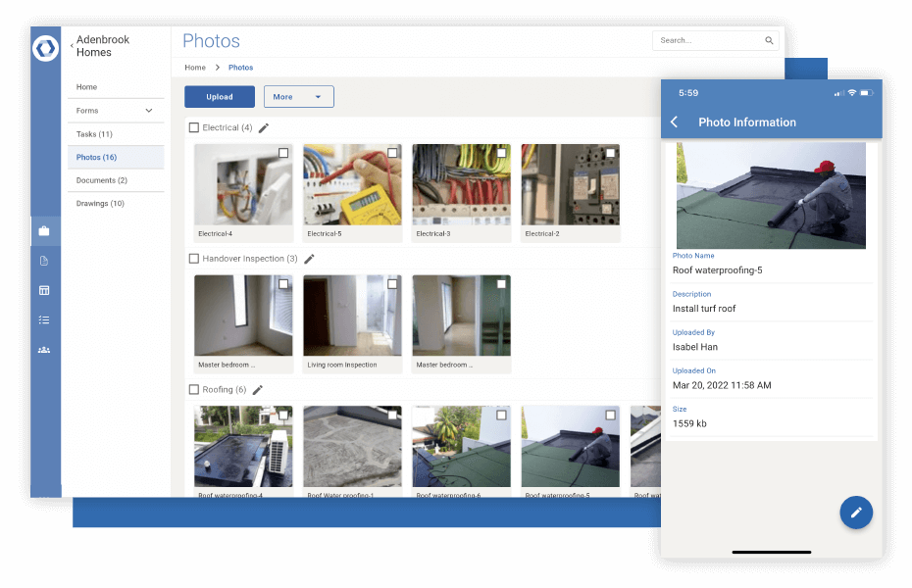912x588 pixels.
Task: Click the search magnifier icon
Action: [769, 40]
